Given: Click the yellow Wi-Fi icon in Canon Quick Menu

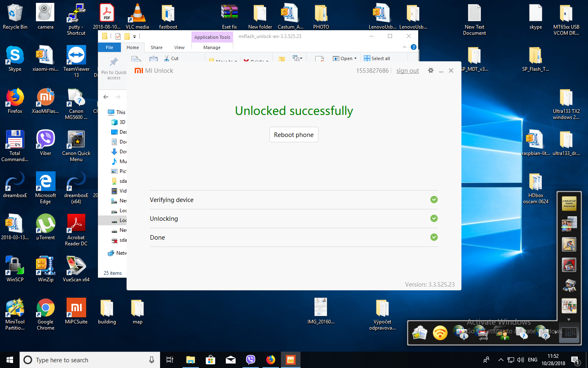Looking at the screenshot, I should point(440,333).
